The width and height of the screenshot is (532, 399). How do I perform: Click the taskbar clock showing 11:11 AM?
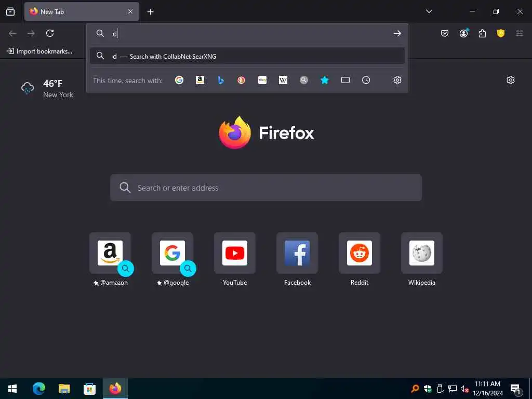click(487, 389)
